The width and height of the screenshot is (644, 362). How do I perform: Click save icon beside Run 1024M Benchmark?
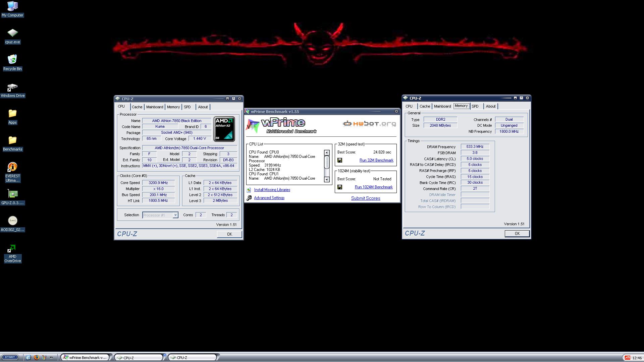[x=340, y=187]
